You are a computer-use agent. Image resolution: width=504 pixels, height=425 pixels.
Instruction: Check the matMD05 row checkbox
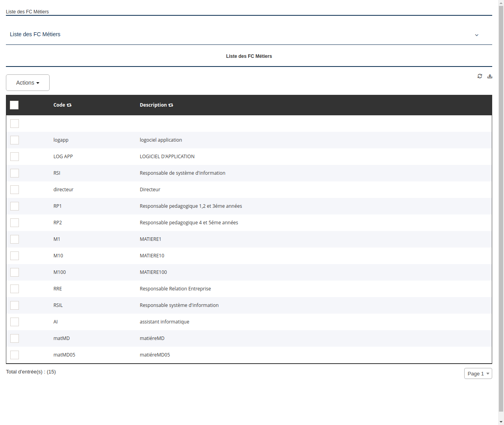coord(15,355)
